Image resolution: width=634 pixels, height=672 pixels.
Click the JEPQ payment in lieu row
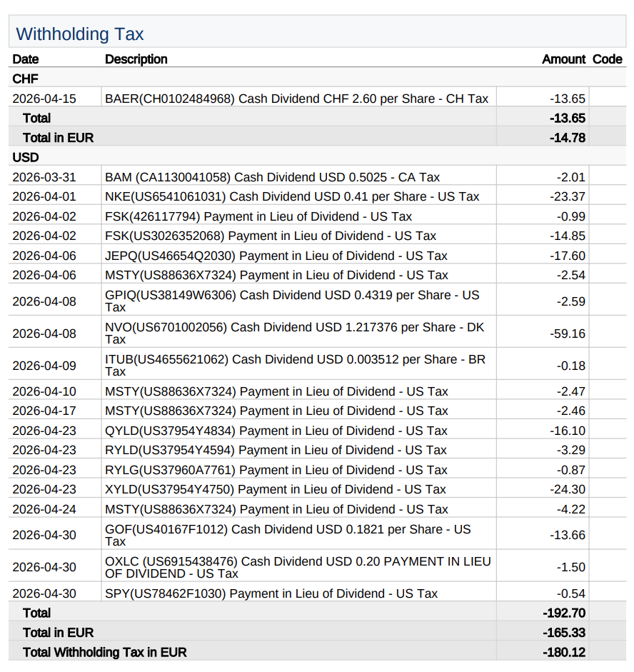(317, 256)
